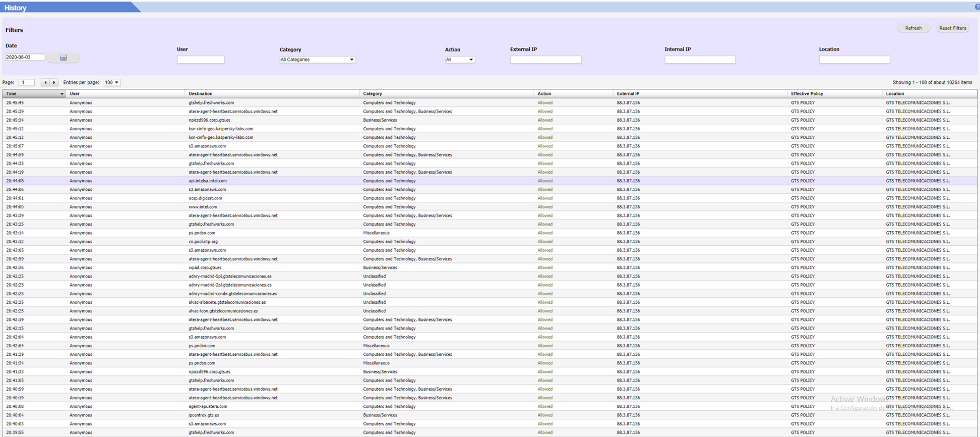Image resolution: width=980 pixels, height=437 pixels.
Task: Select alvac-leon.gtstelecomunicaciones.es destination
Action: pos(223,311)
